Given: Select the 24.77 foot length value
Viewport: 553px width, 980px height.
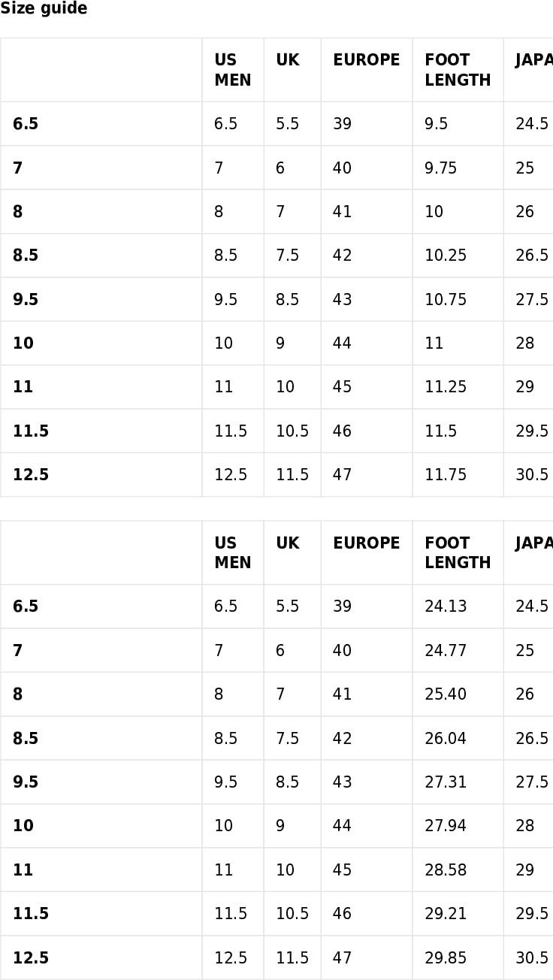Looking at the screenshot, I should (446, 650).
